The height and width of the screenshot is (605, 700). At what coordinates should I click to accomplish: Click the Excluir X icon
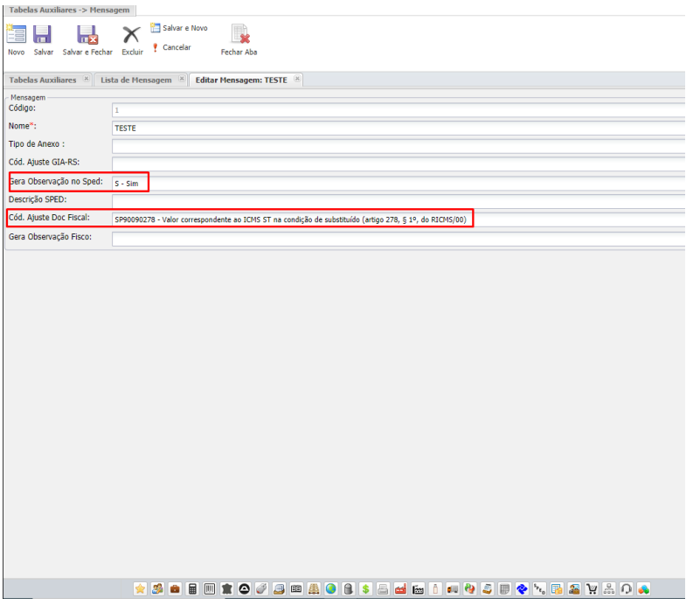pyautogui.click(x=132, y=35)
